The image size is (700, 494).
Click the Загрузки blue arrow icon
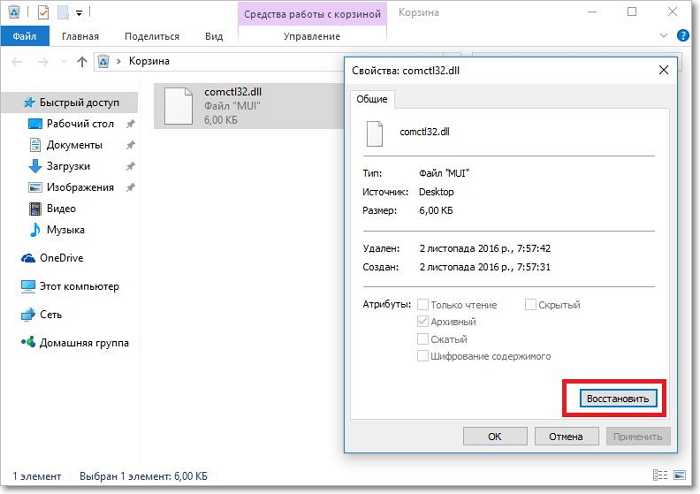pyautogui.click(x=35, y=166)
